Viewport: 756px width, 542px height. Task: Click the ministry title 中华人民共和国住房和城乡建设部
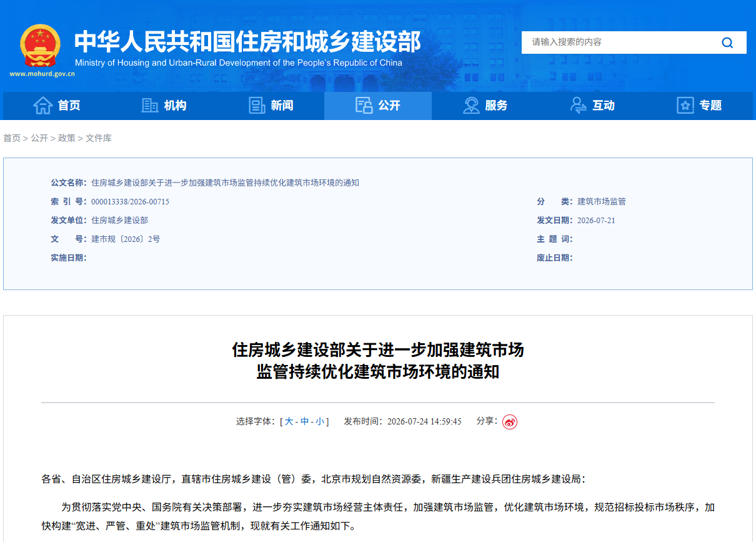pos(247,41)
